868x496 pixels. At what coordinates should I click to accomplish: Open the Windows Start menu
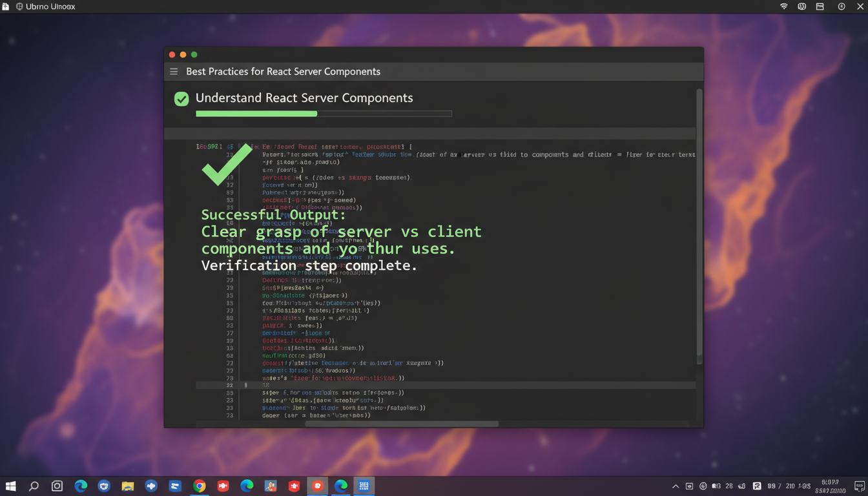(10, 486)
